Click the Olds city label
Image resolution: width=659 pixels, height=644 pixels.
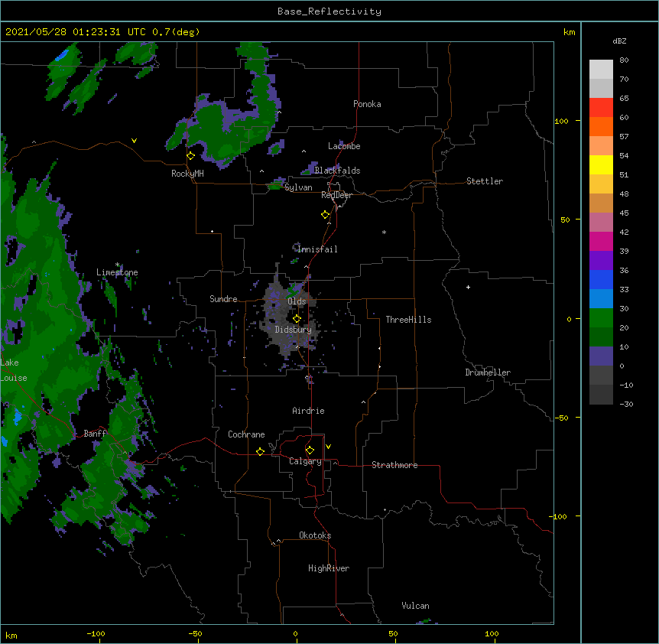[x=297, y=301]
